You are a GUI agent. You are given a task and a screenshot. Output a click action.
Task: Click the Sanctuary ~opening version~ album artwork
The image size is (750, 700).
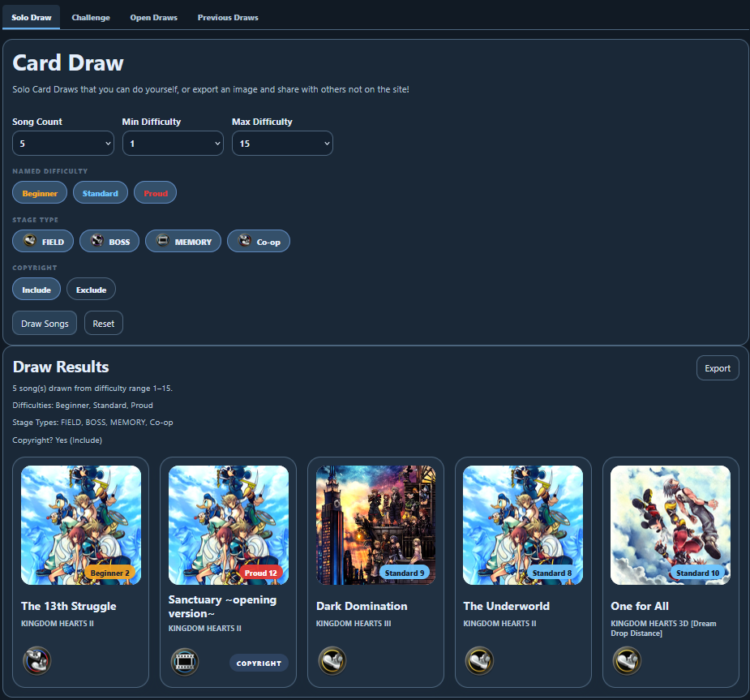coord(229,525)
